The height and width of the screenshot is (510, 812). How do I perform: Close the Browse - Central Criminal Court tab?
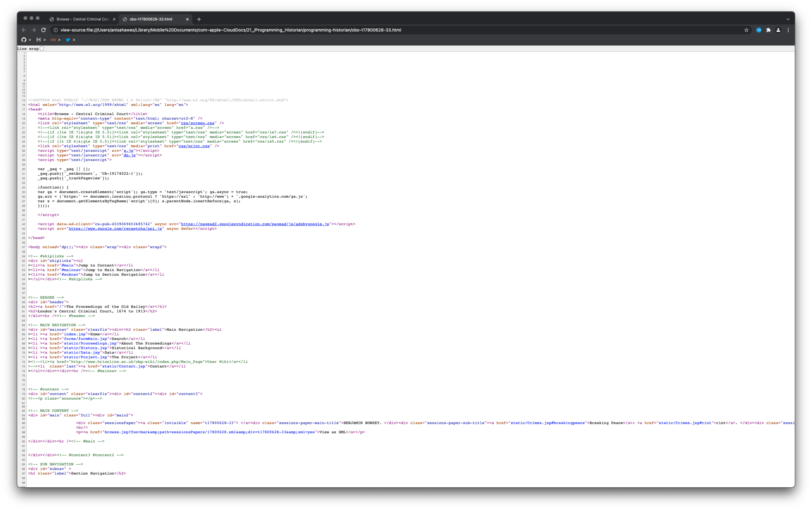point(114,19)
